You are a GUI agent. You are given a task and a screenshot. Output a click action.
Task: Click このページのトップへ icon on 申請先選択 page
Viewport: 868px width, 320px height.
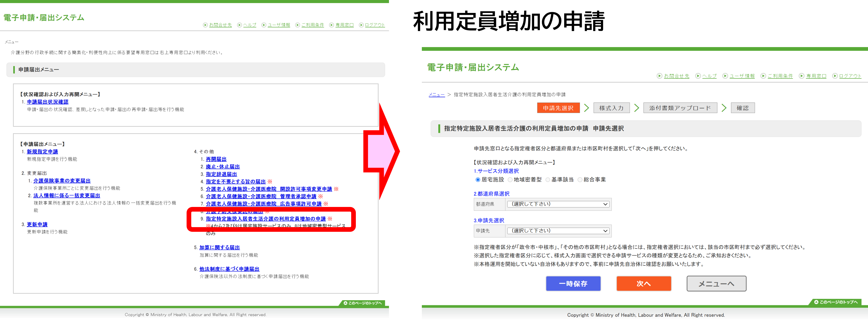point(816,302)
